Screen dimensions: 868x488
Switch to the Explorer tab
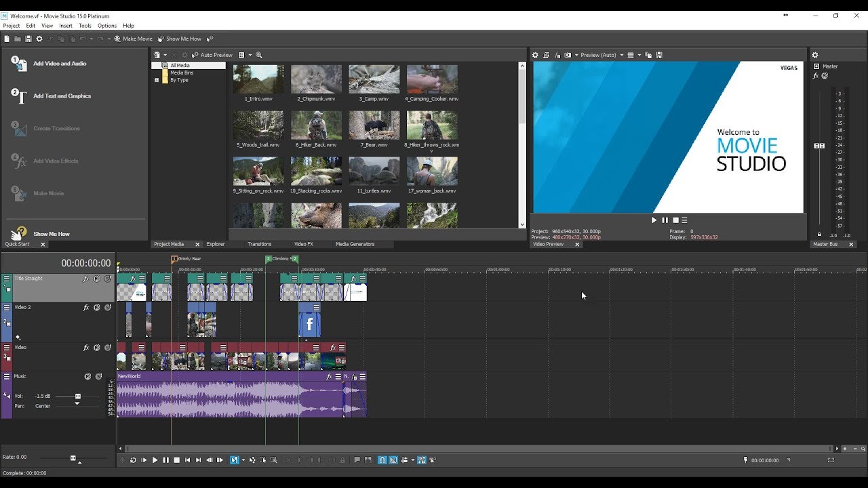pyautogui.click(x=216, y=244)
